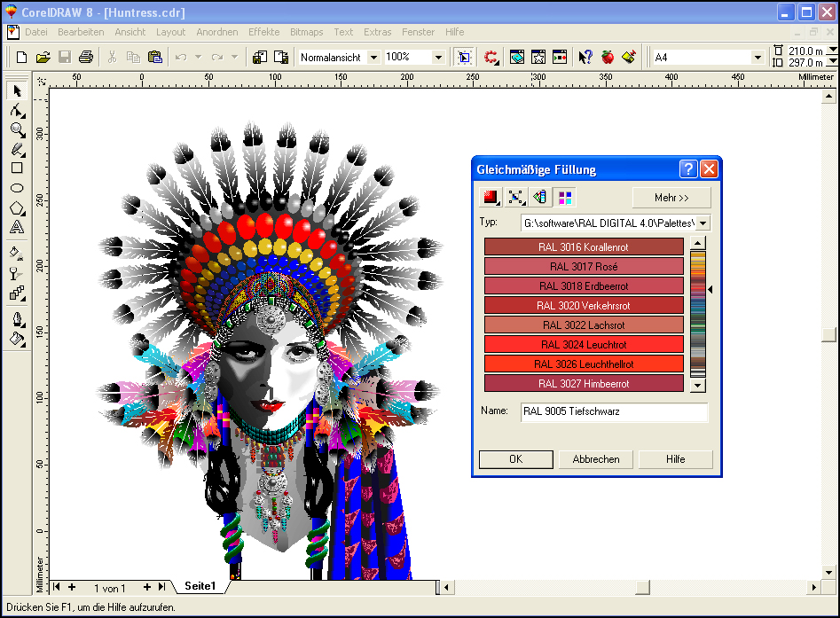Select the Interactive Blend tool
Viewport: 840px width, 618px height.
[17, 293]
